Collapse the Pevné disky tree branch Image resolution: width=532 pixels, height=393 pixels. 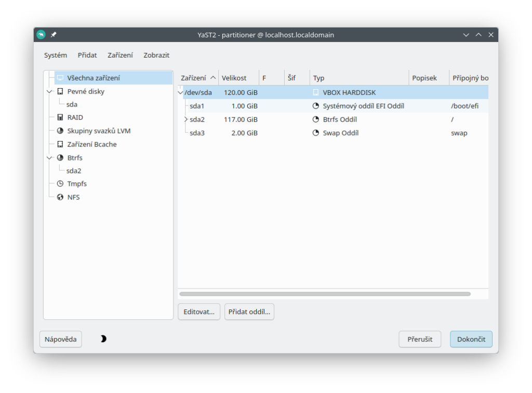[x=50, y=91]
